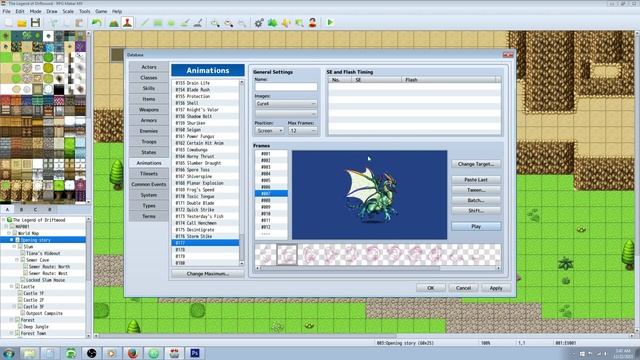The height and width of the screenshot is (360, 640).
Task: Open the Tools menu
Action: pyautogui.click(x=84, y=11)
